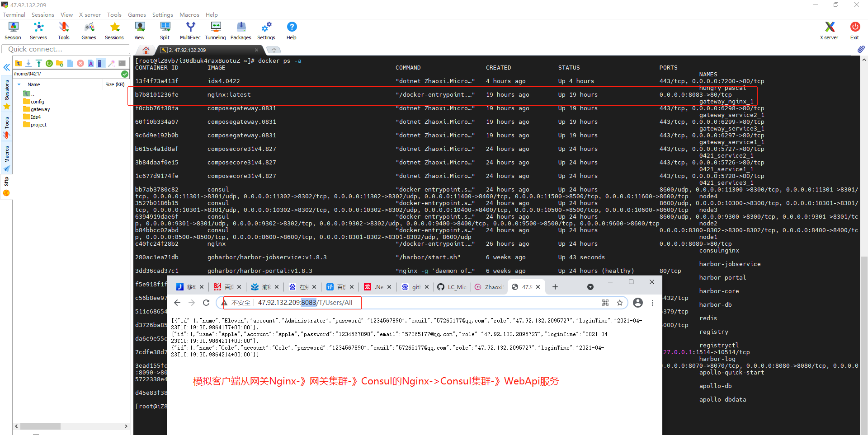Open the .. parent directory entry
This screenshot has height=435, width=868.
[29, 94]
